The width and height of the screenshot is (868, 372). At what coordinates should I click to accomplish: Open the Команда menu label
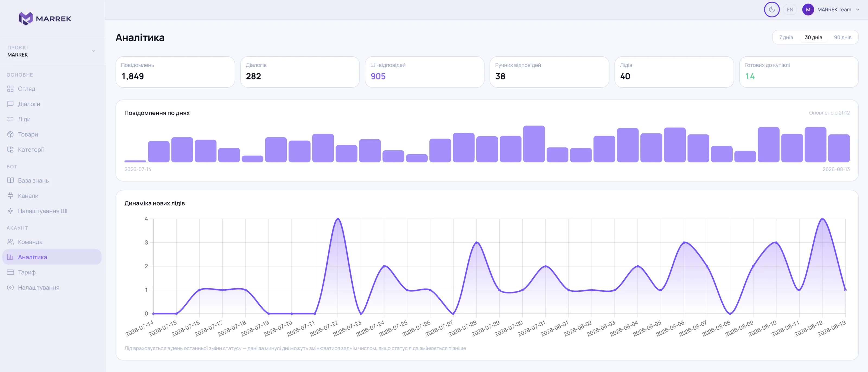(30, 242)
